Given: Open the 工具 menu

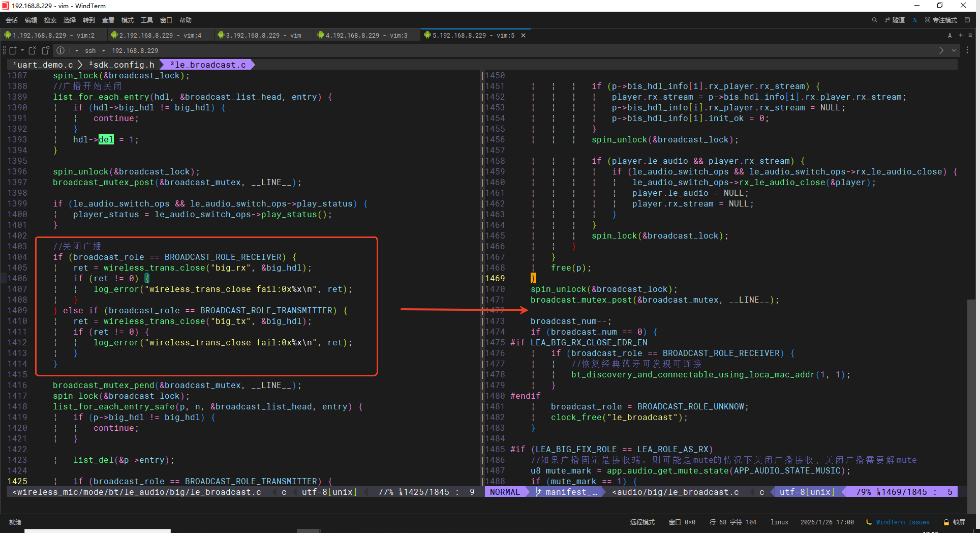Looking at the screenshot, I should [147, 20].
